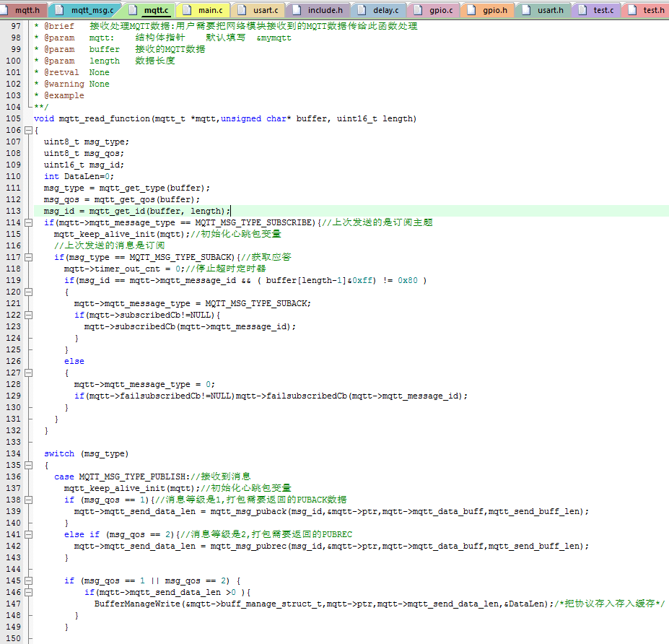Image resolution: width=669 pixels, height=644 pixels.
Task: Click 'MQTT_MSG_TYPE_SUBSCRIBE' constant
Action: (x=253, y=223)
